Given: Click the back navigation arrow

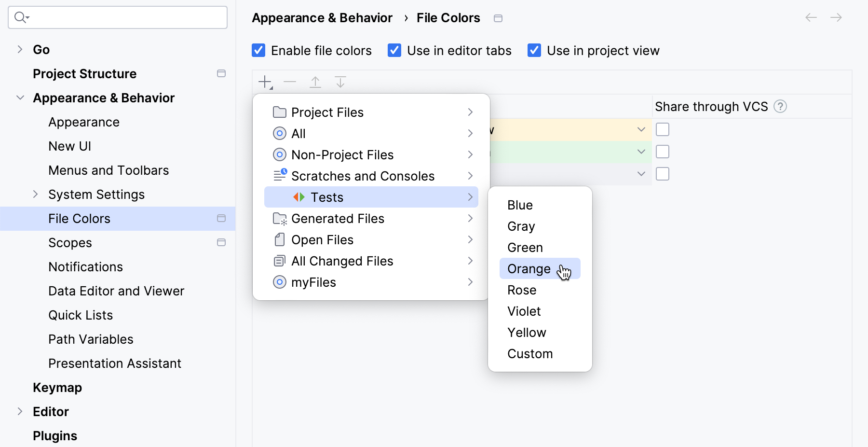Looking at the screenshot, I should pos(811,18).
